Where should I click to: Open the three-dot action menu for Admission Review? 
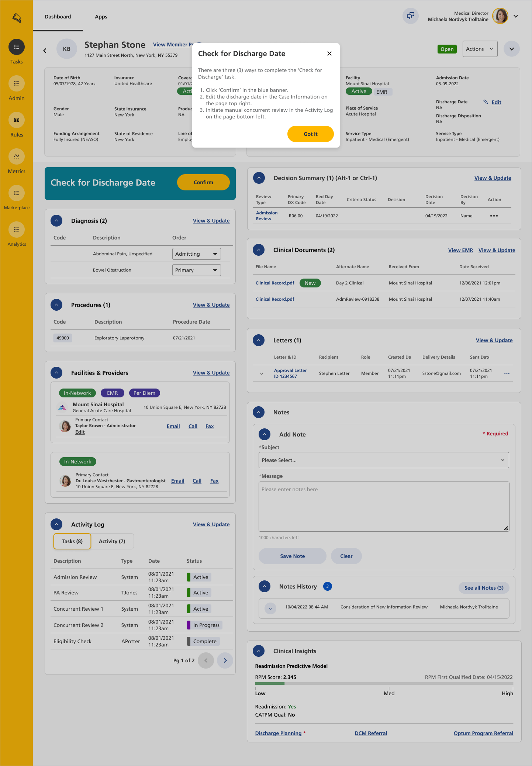tap(494, 216)
